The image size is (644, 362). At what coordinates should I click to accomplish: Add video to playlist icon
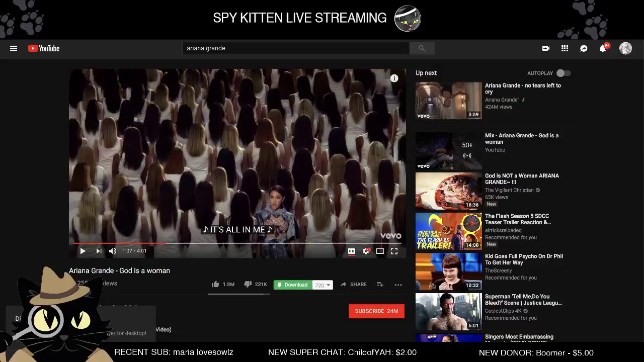[x=380, y=285]
